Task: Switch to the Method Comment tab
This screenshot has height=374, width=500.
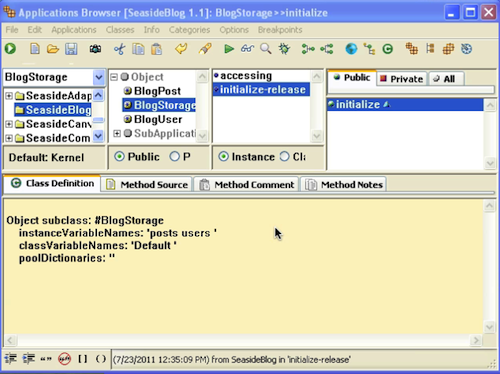Action: (247, 184)
